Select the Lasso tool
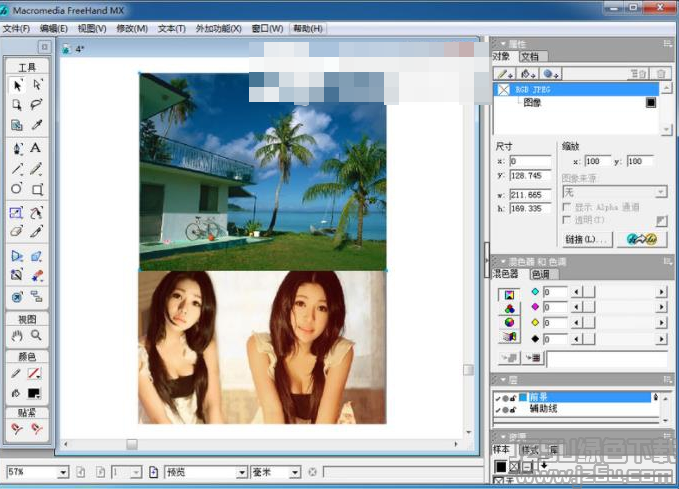The width and height of the screenshot is (679, 489). (36, 105)
